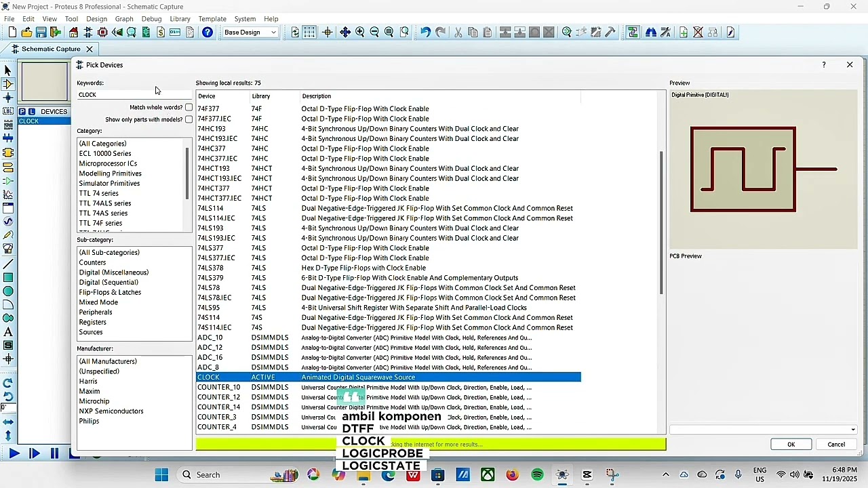868x488 pixels.
Task: Click the L library button in DEVICES header
Action: pos(31,112)
